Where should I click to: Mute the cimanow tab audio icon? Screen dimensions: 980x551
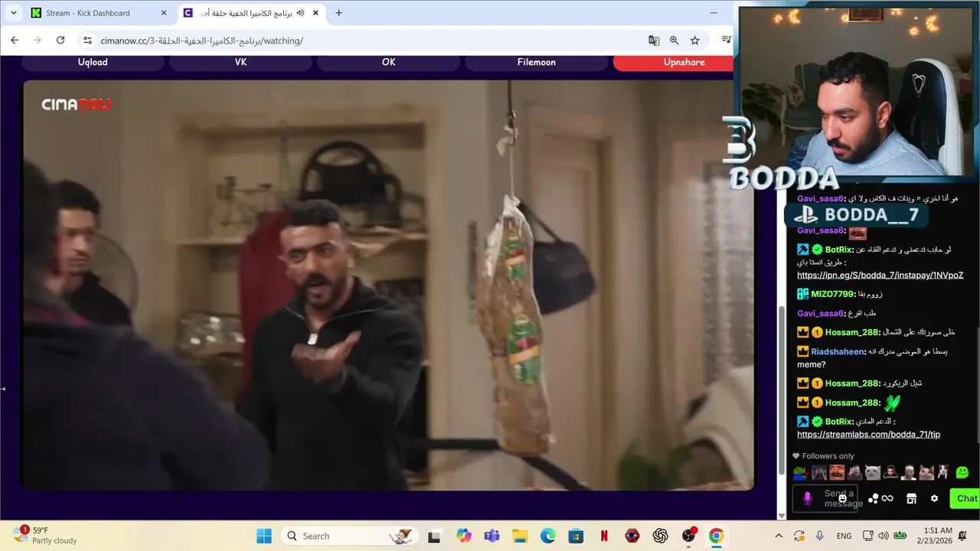point(300,13)
